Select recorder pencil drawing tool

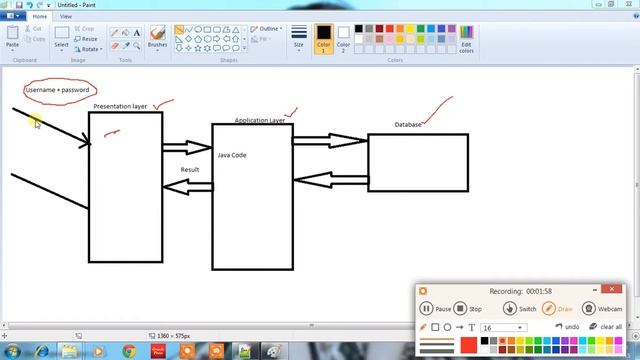[x=423, y=327]
